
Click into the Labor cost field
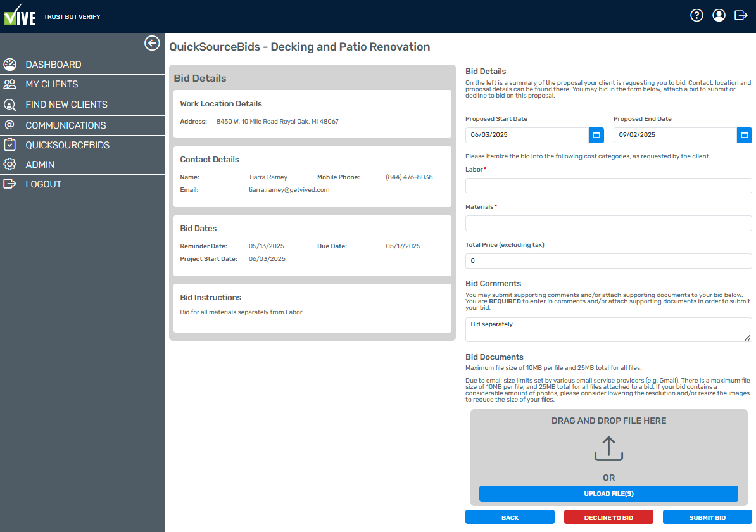608,186
